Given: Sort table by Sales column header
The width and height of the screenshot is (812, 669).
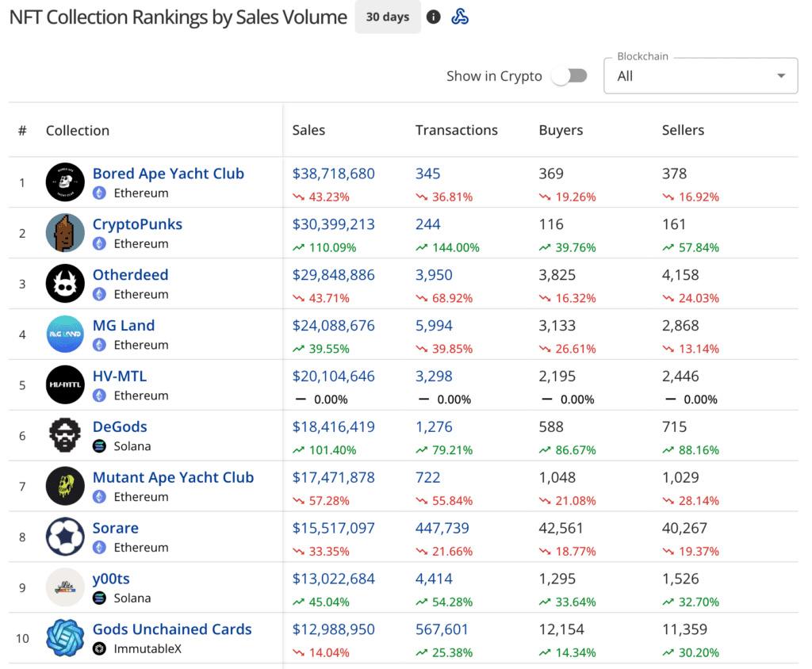Looking at the screenshot, I should click(308, 130).
